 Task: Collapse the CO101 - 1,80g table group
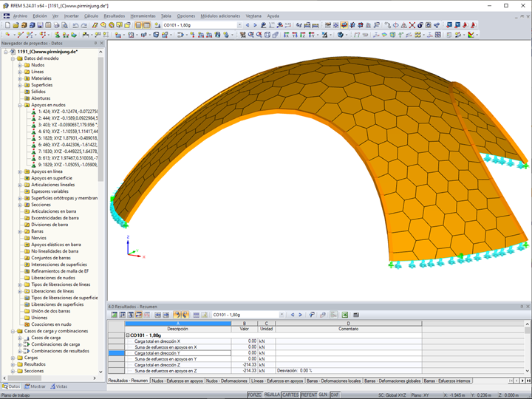[128, 335]
